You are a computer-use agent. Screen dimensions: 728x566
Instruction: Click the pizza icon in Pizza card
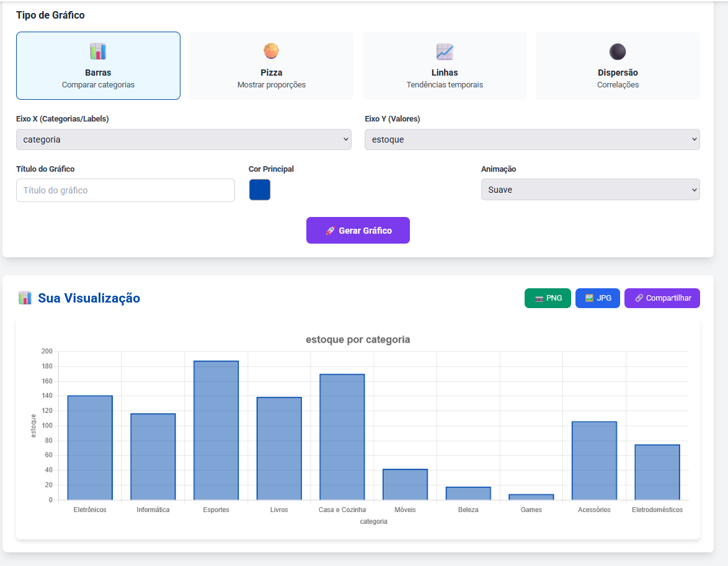click(x=271, y=51)
